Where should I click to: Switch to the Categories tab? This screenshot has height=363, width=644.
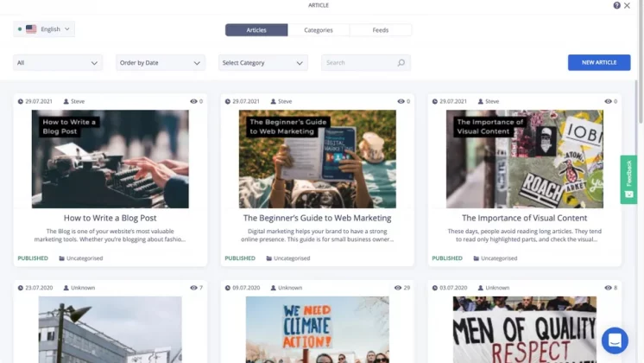click(x=319, y=30)
